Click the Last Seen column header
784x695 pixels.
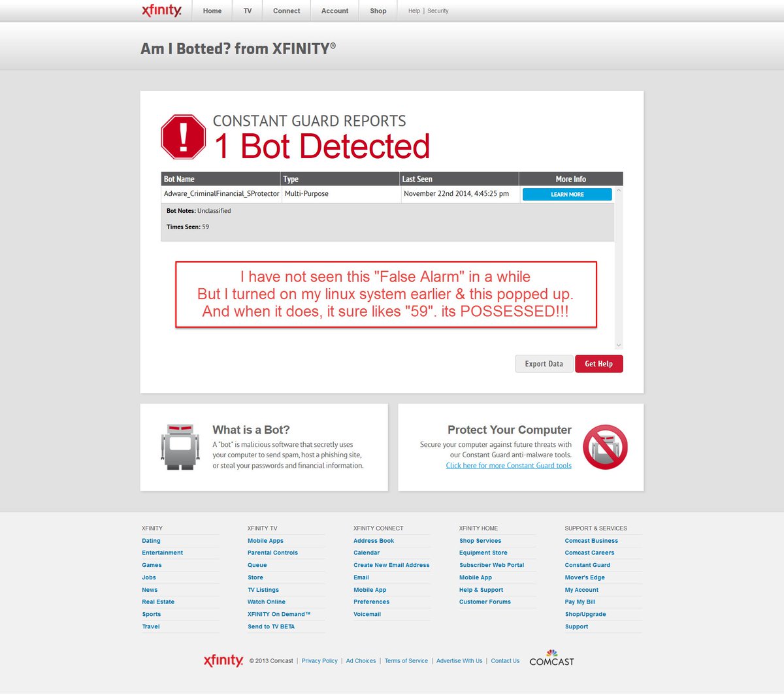point(459,179)
